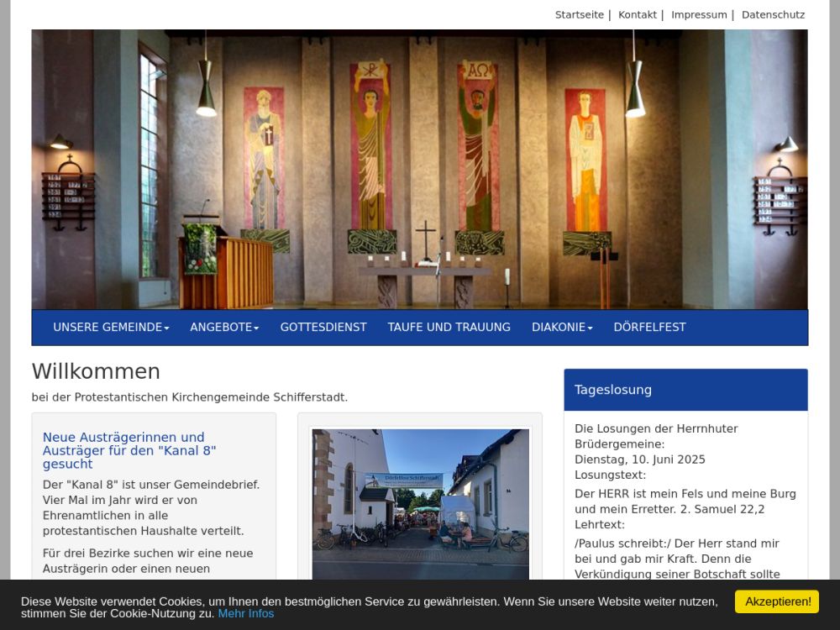Select Taufe und Trauung menu item
Image resolution: width=840 pixels, height=630 pixels.
pos(449,328)
